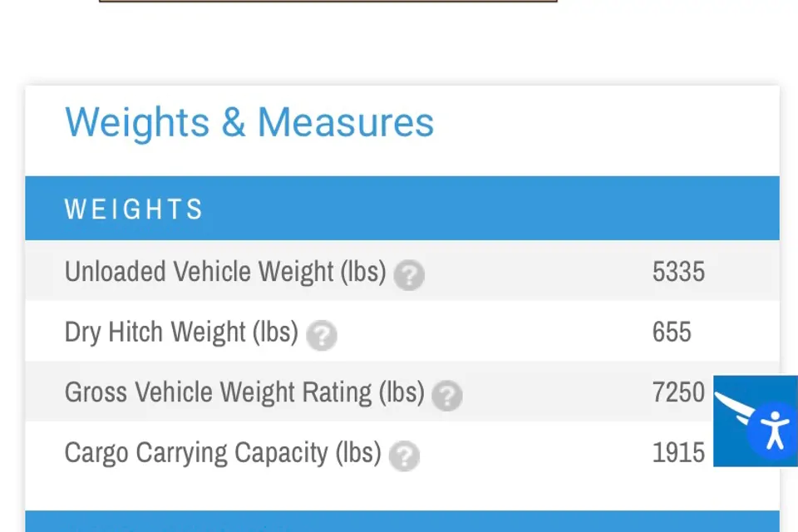Click the 5335 unloaded weight value
798x532 pixels.
[678, 272]
